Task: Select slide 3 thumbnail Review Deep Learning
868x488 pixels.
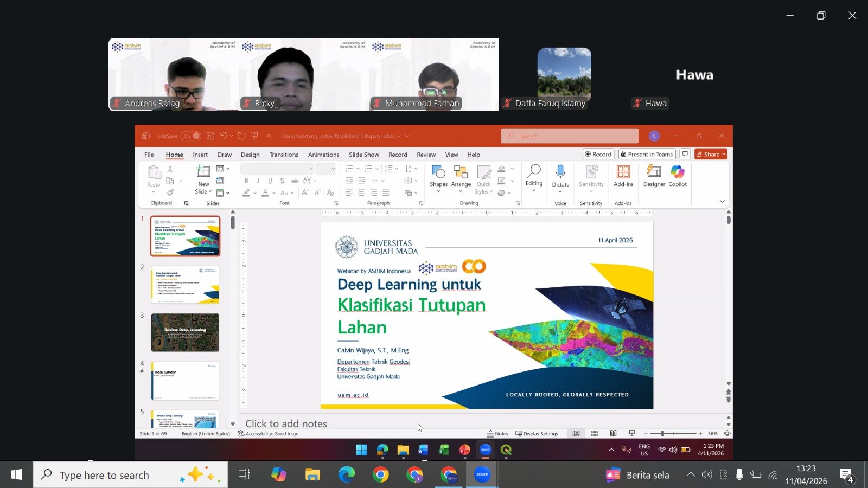Action: (185, 332)
